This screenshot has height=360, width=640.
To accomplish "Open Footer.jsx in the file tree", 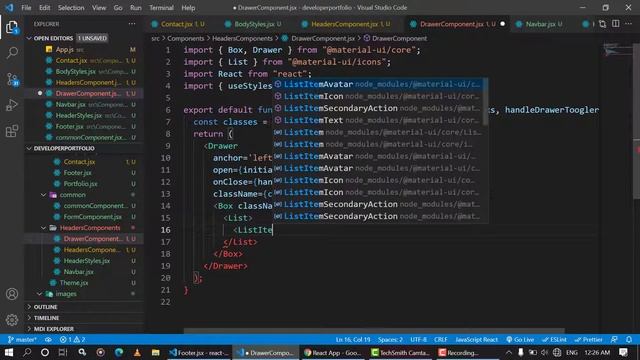I will (x=77, y=173).
